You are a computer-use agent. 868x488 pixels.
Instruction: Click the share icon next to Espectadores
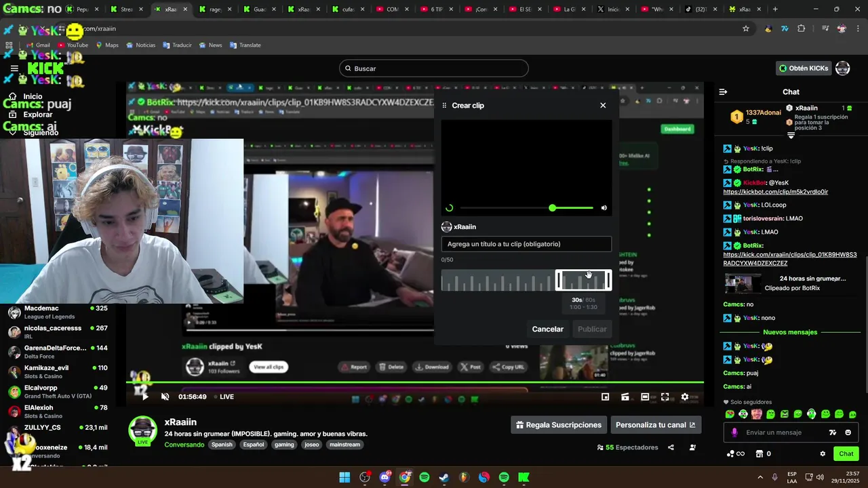(x=671, y=447)
